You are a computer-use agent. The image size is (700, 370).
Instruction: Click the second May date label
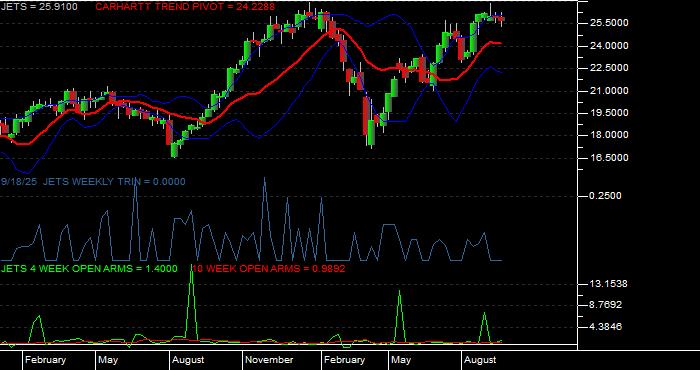coord(401,360)
